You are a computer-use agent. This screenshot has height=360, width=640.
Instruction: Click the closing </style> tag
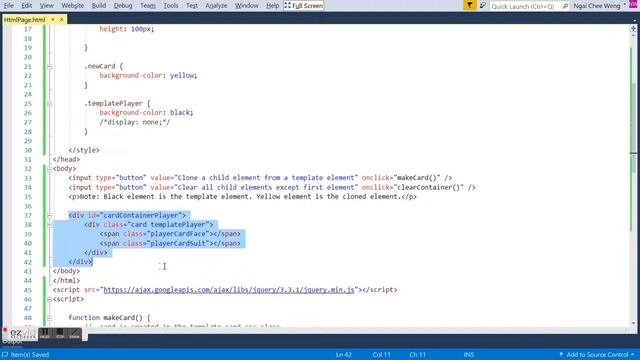(x=84, y=150)
